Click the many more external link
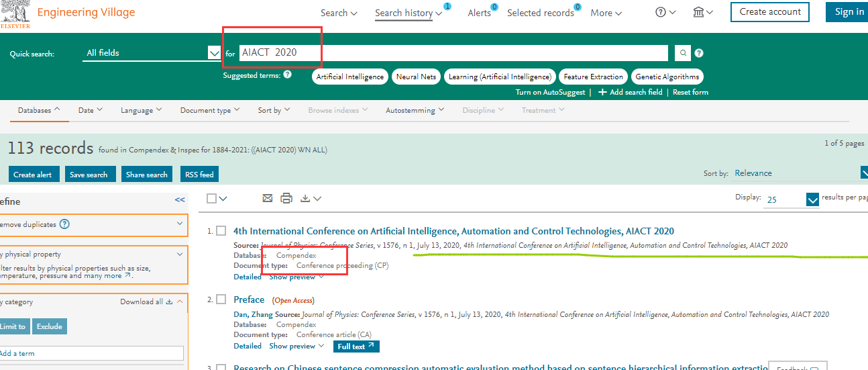 (x=107, y=275)
